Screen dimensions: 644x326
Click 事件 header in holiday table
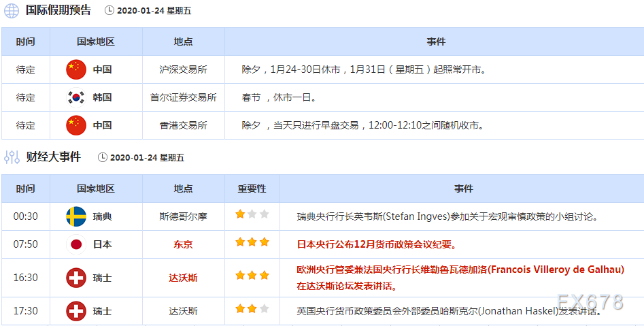click(x=436, y=42)
